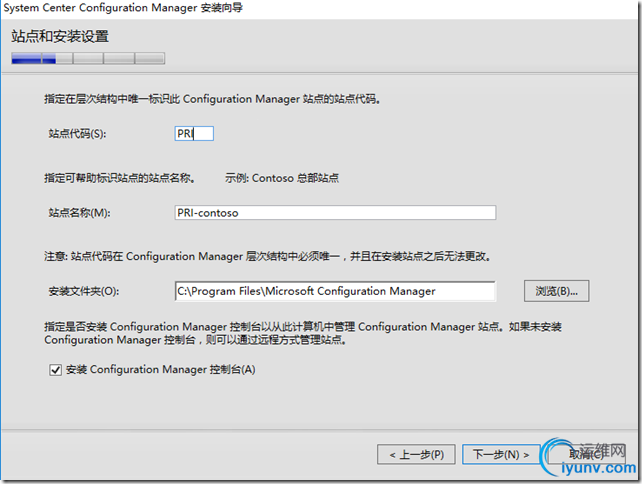Screen dimensions: 642x484
Task: Click the 站点代码(S) label
Action: click(77, 133)
